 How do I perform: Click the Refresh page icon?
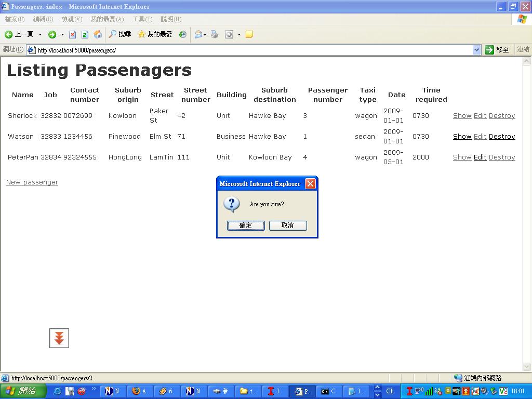(x=85, y=34)
